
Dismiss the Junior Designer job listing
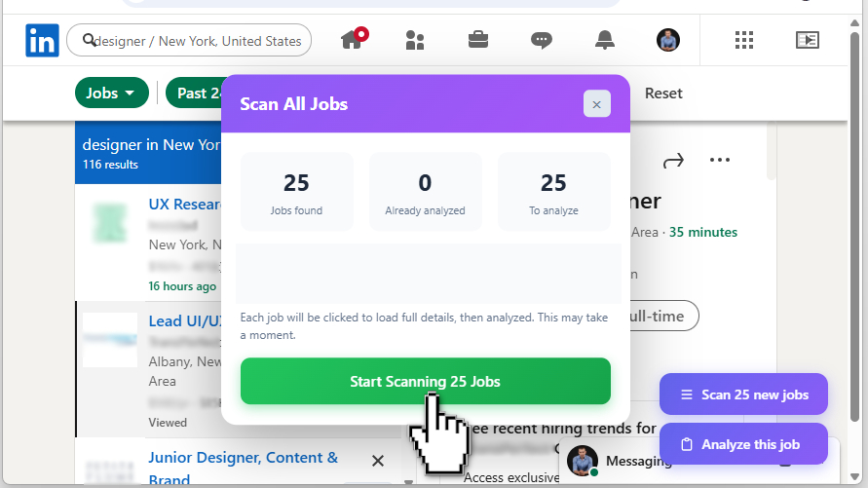(x=378, y=461)
